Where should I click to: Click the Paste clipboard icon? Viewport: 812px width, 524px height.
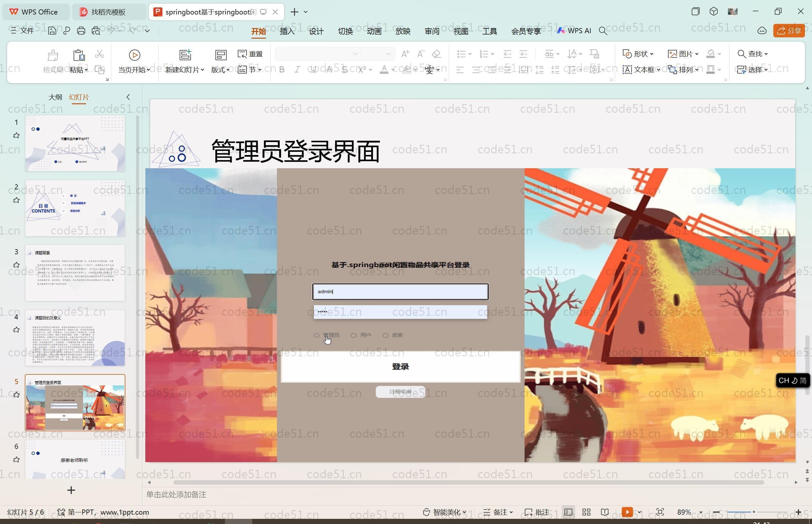pyautogui.click(x=79, y=55)
